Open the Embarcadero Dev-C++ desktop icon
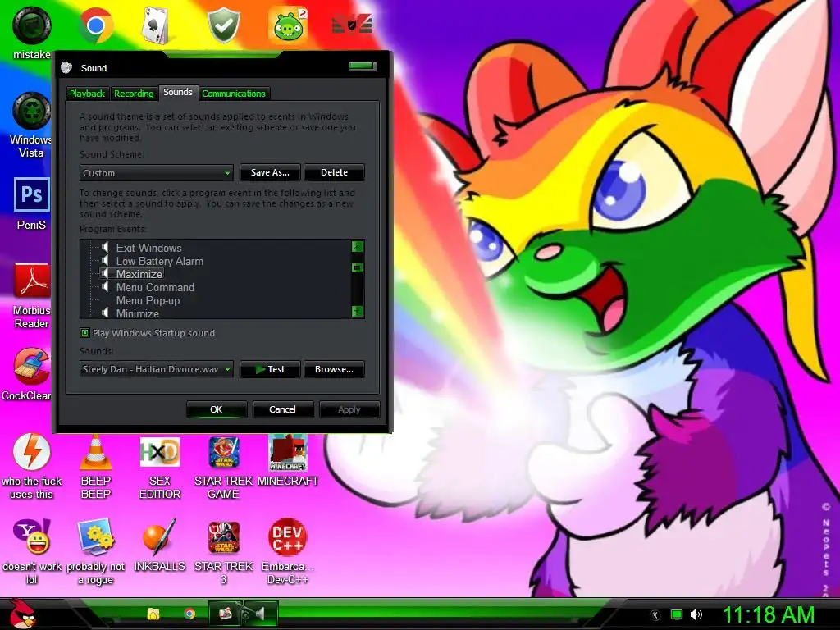This screenshot has width=840, height=630. pos(288,552)
